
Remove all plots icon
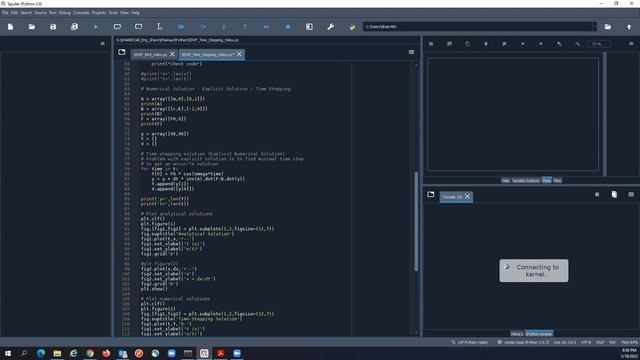504,44
